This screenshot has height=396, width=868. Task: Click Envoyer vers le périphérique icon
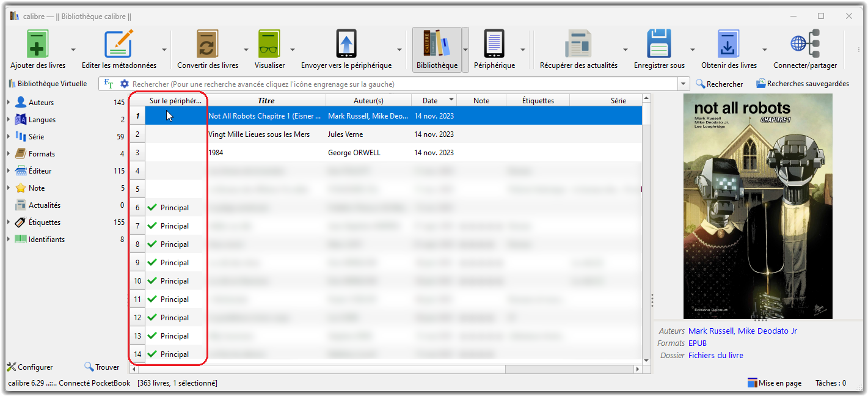pyautogui.click(x=346, y=45)
